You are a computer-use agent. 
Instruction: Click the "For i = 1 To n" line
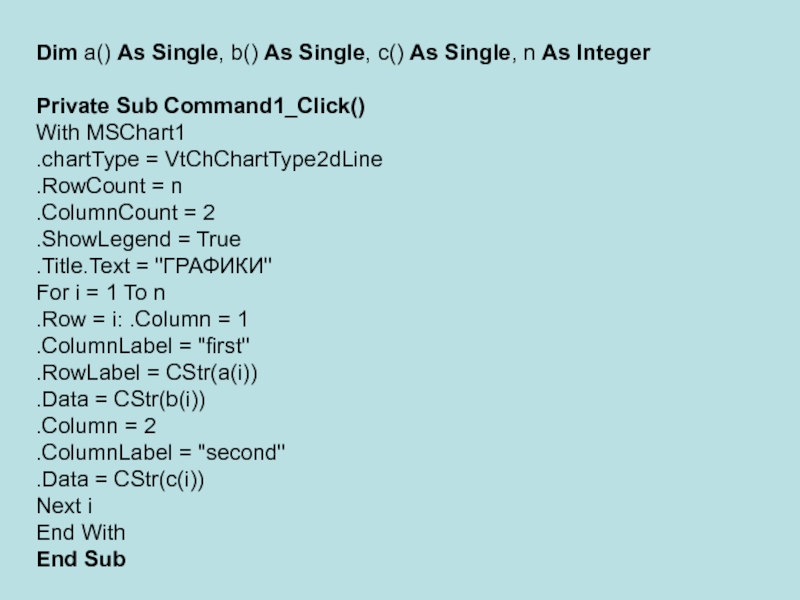100,293
